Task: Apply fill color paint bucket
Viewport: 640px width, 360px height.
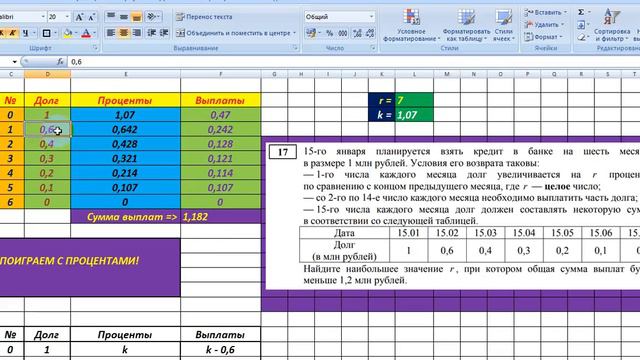Action: click(68, 33)
